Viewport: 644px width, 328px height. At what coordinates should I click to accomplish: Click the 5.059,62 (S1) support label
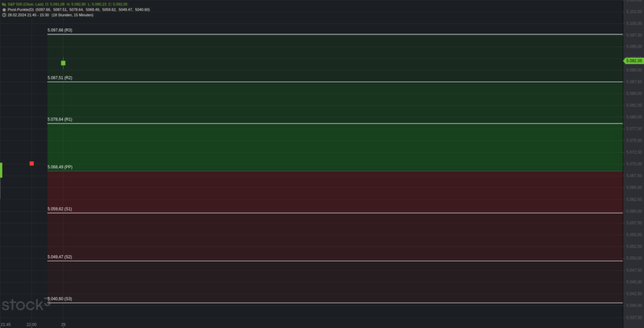click(x=60, y=209)
